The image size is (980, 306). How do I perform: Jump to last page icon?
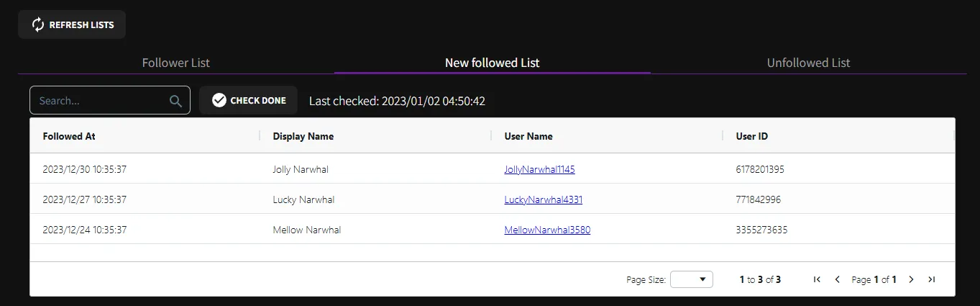(x=931, y=279)
